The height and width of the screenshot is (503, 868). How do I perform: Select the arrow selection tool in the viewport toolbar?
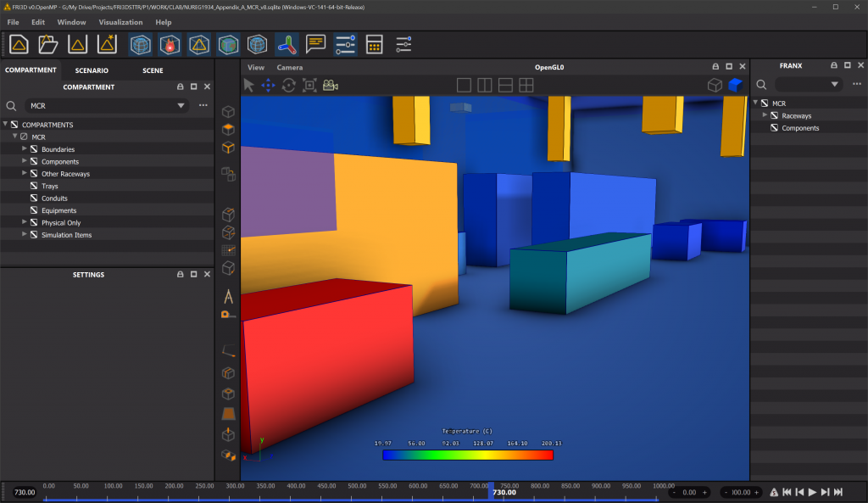point(248,85)
